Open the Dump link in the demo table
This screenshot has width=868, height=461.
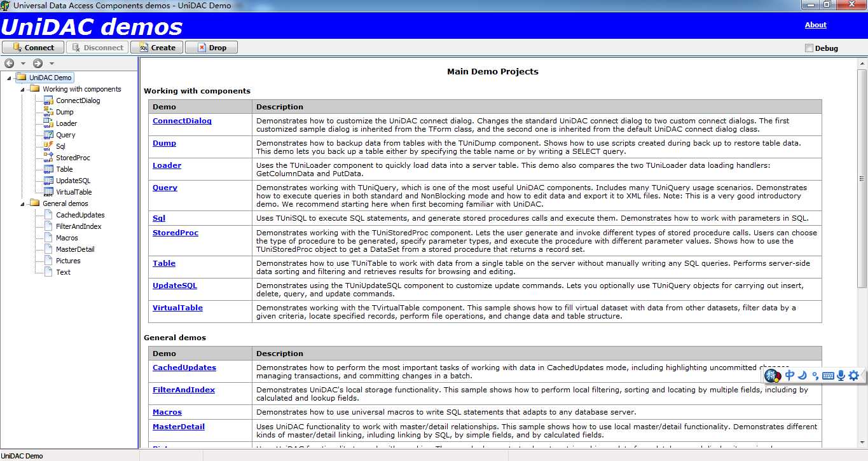(164, 143)
